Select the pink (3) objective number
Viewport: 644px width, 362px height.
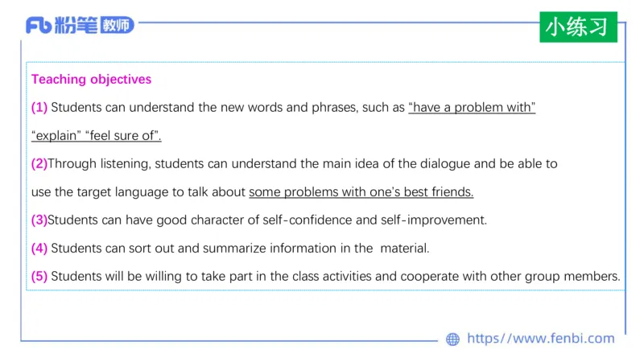click(39, 220)
